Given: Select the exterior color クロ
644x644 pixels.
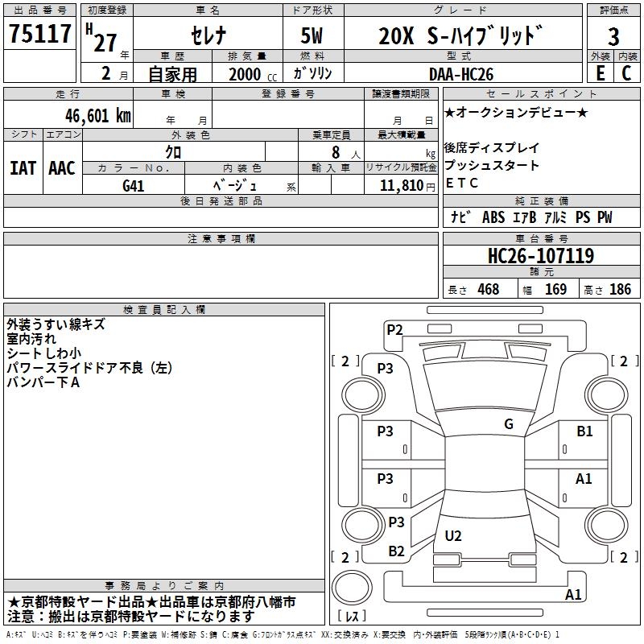Looking at the screenshot, I should (173, 152).
